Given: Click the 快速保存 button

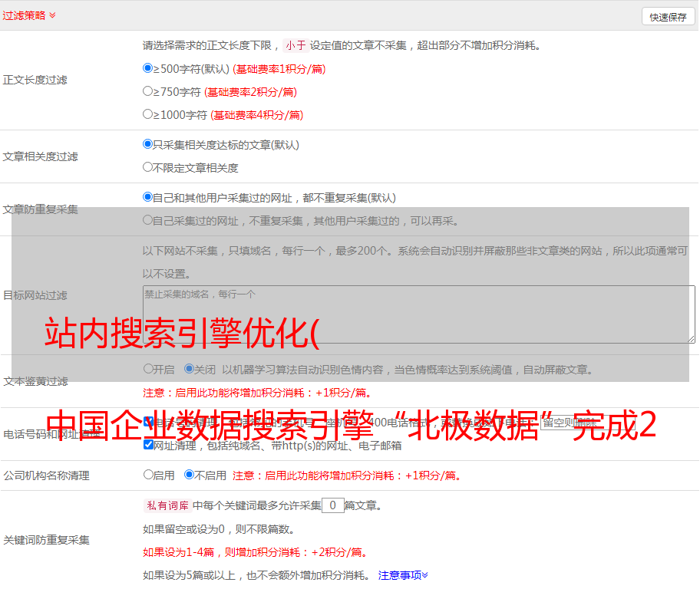Looking at the screenshot, I should pyautogui.click(x=668, y=17).
